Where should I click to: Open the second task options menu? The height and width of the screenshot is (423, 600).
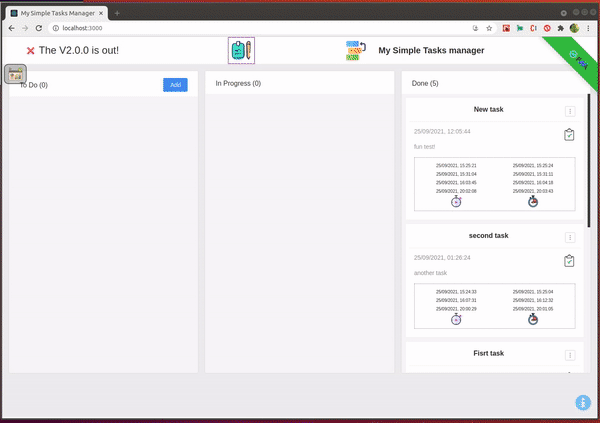pyautogui.click(x=570, y=238)
